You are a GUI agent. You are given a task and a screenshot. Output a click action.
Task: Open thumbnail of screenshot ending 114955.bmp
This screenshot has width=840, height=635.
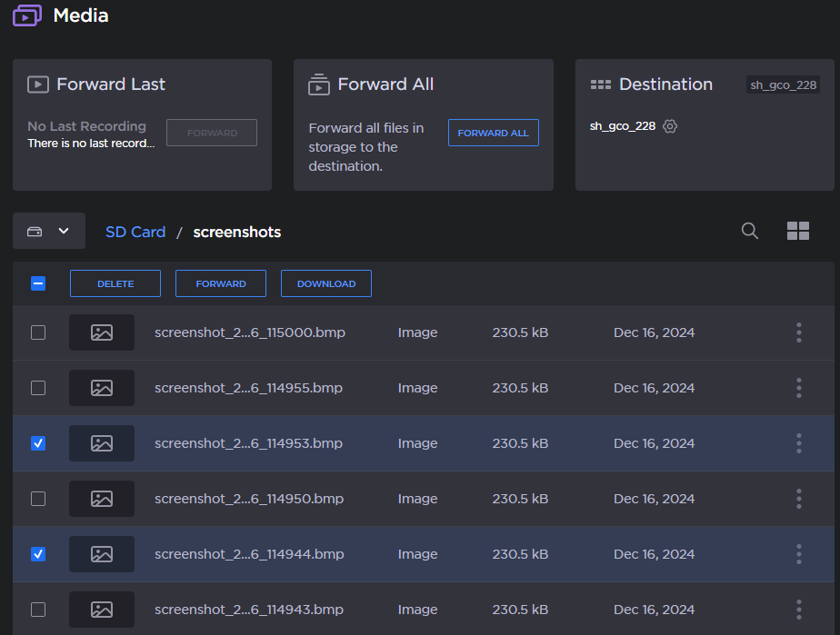coord(102,388)
